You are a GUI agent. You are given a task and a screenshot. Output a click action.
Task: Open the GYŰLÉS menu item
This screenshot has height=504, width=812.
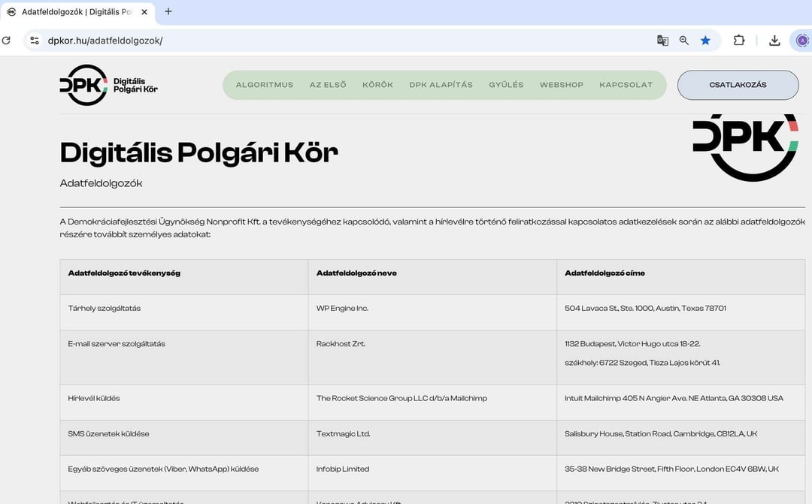click(506, 85)
